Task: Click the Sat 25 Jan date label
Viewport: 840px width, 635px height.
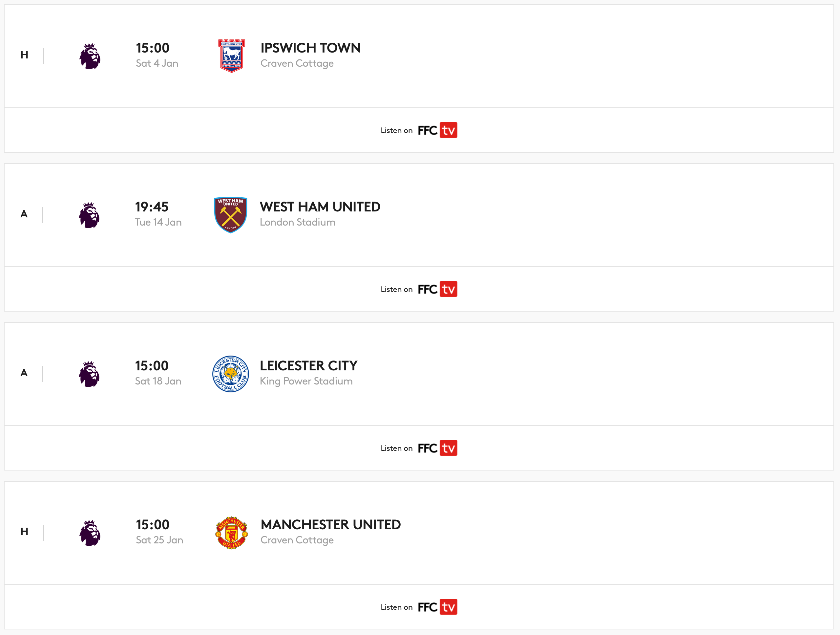Action: [159, 540]
